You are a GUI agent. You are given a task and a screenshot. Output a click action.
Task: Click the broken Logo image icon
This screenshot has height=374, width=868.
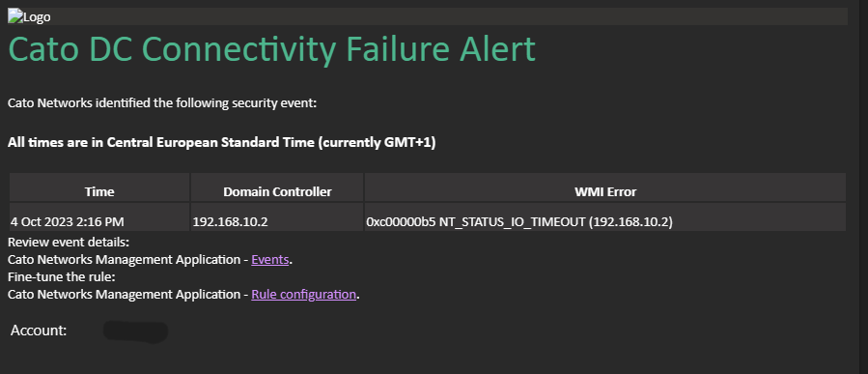pos(14,16)
